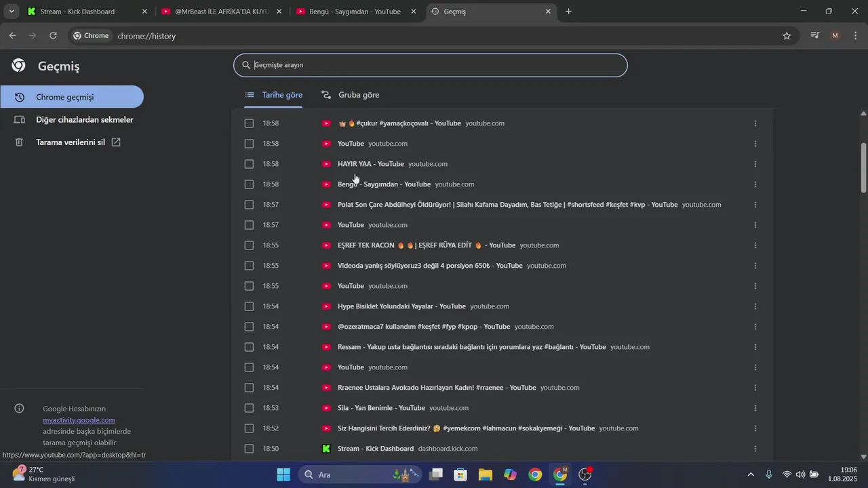Open more actions for Polat Son Çare entry
868x488 pixels.
click(x=755, y=205)
